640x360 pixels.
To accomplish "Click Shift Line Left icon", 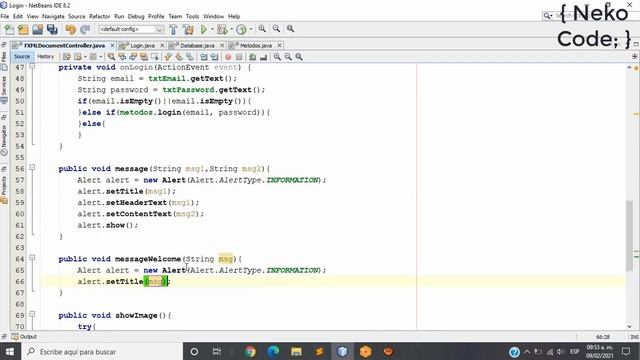I will 203,57.
